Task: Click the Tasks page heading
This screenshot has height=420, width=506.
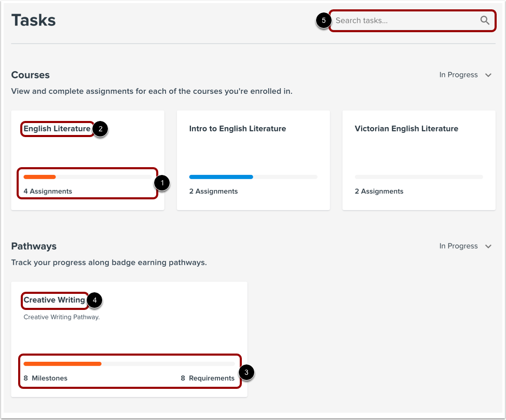Action: point(33,20)
